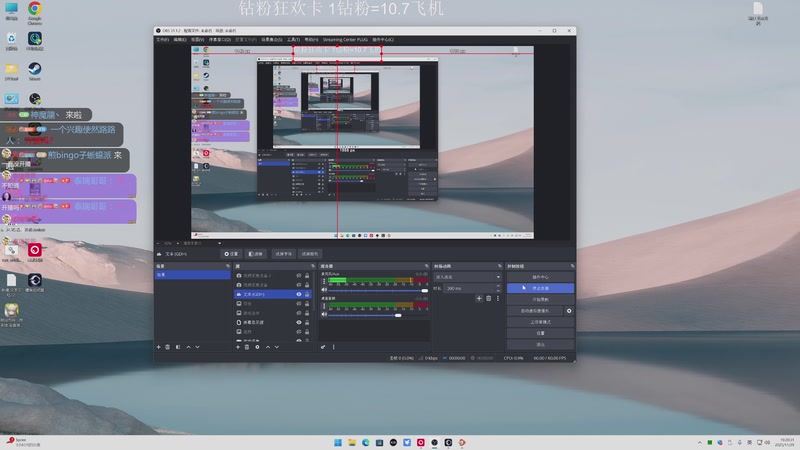Move the scene up with up arrow
The image size is (800, 450).
click(x=188, y=347)
